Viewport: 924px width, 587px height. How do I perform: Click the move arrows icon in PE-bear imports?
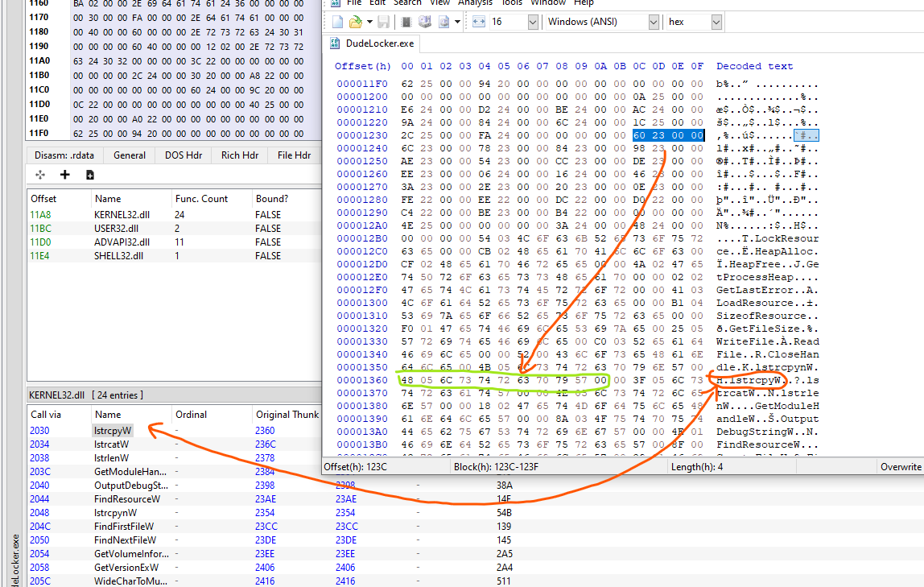(40, 175)
